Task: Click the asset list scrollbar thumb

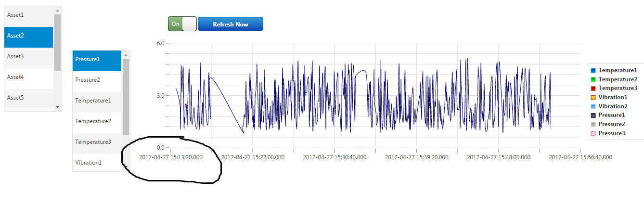Action: 57,42
